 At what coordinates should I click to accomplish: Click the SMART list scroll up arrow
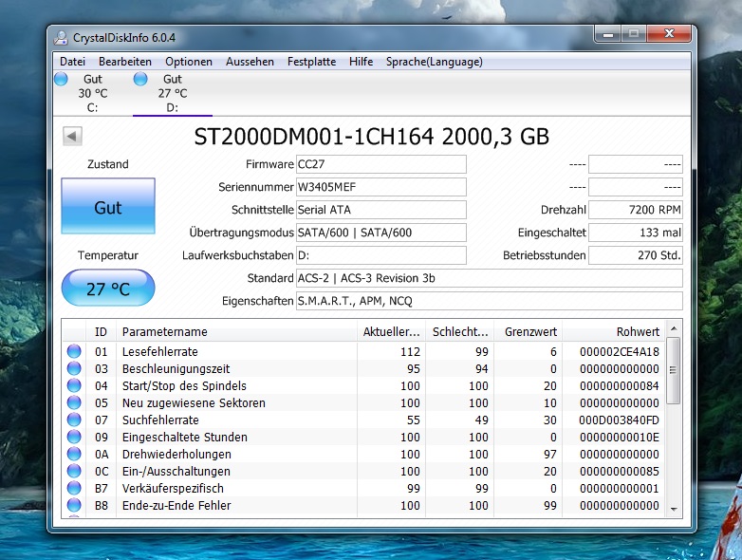point(674,328)
